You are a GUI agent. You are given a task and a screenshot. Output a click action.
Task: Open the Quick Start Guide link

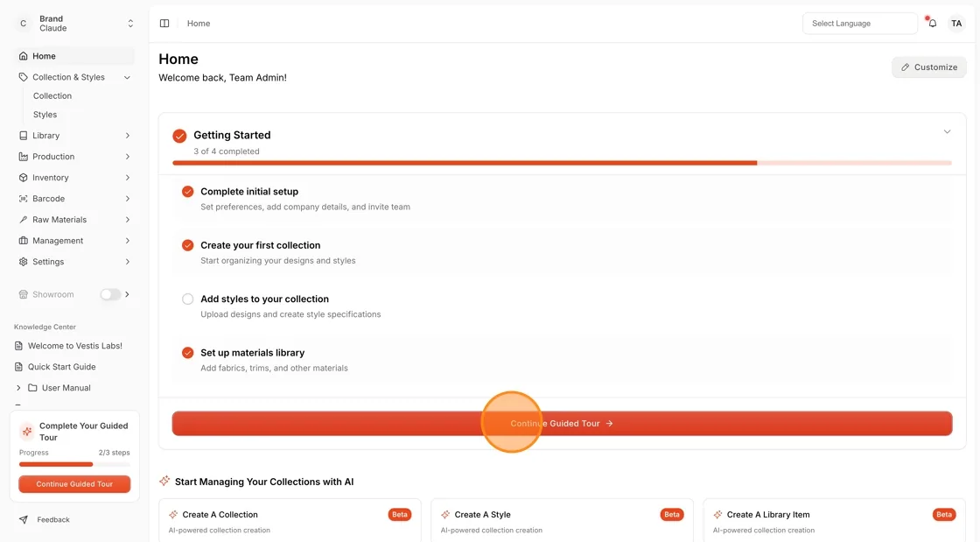point(61,367)
